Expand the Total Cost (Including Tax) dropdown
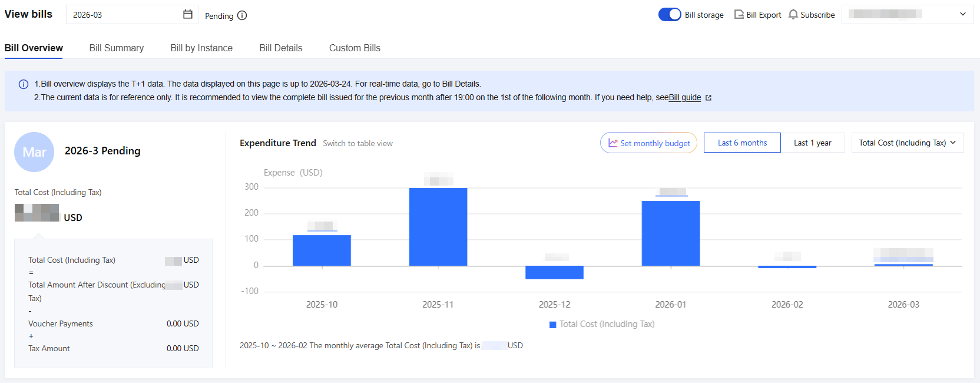980x383 pixels. pos(908,143)
